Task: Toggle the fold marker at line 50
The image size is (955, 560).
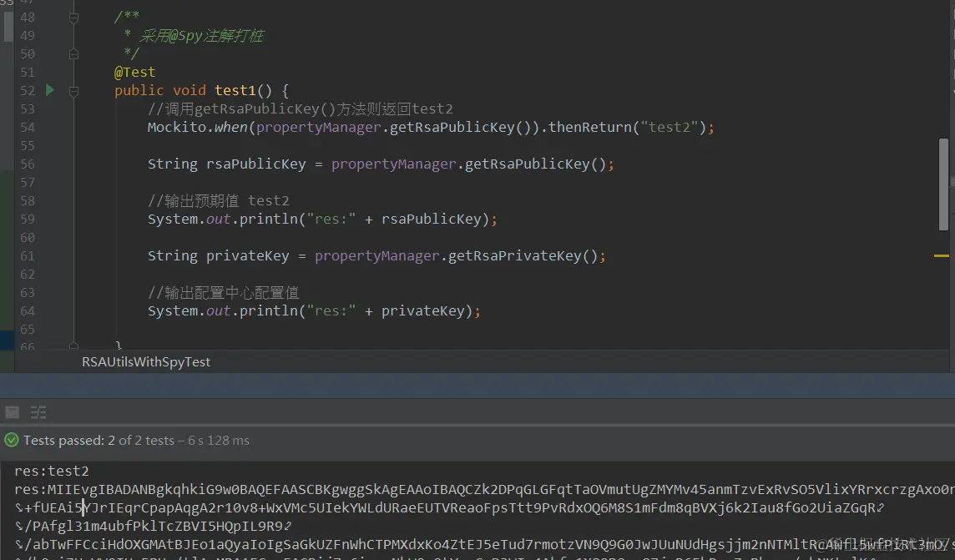Action: coord(73,54)
